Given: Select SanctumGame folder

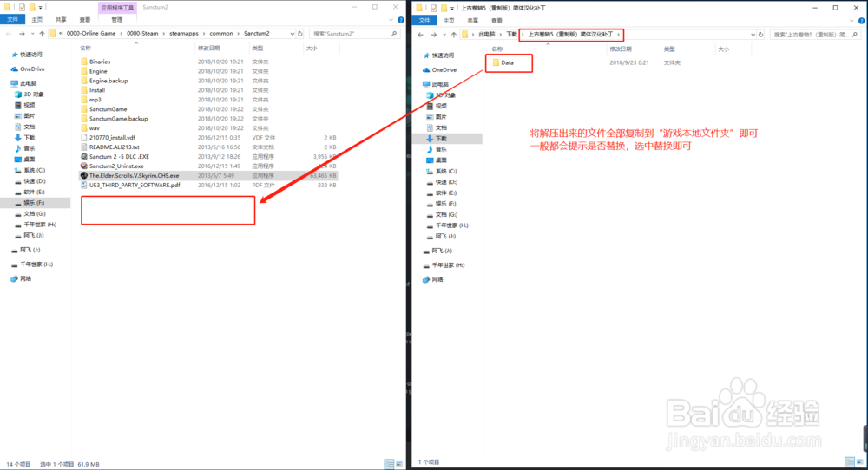Looking at the screenshot, I should pyautogui.click(x=108, y=109).
